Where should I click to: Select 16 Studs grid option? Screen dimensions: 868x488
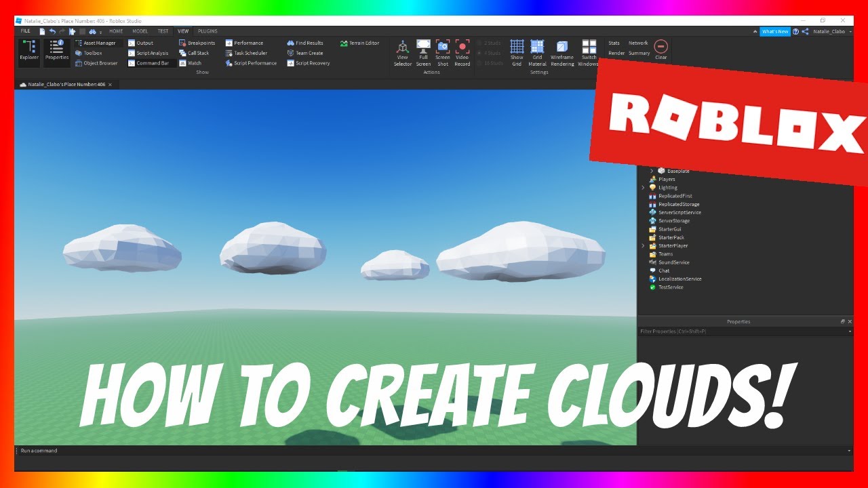point(491,63)
